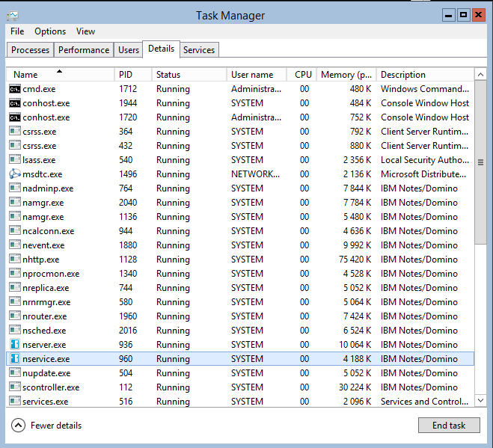Image resolution: width=493 pixels, height=448 pixels.
Task: Click the scrollbar down arrow
Action: [480, 400]
